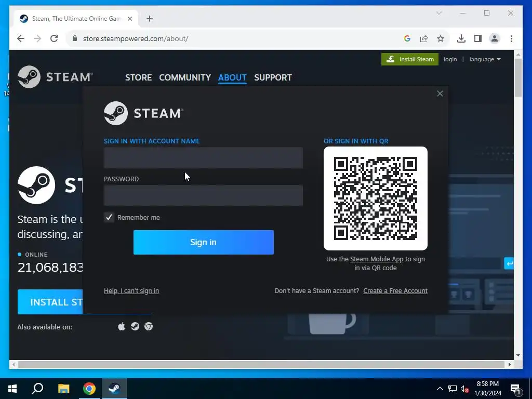Image resolution: width=532 pixels, height=399 pixels.
Task: Open File Explorer from taskbar
Action: 63,389
